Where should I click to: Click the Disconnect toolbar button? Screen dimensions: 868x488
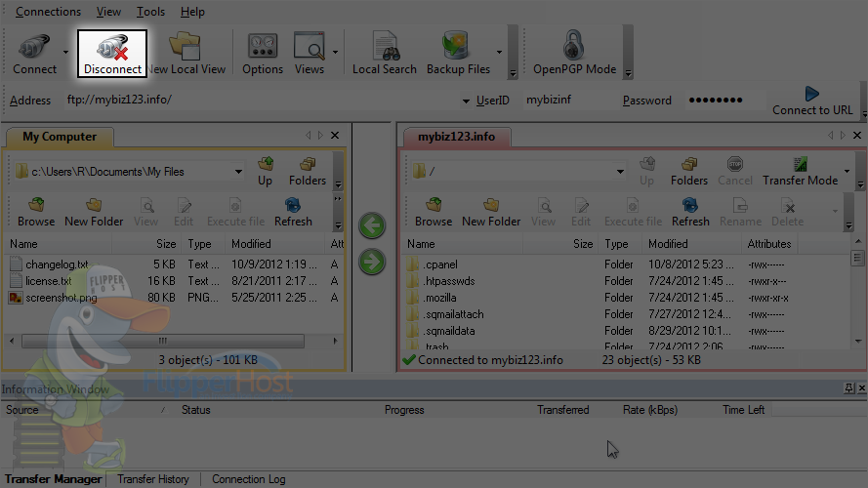point(112,54)
